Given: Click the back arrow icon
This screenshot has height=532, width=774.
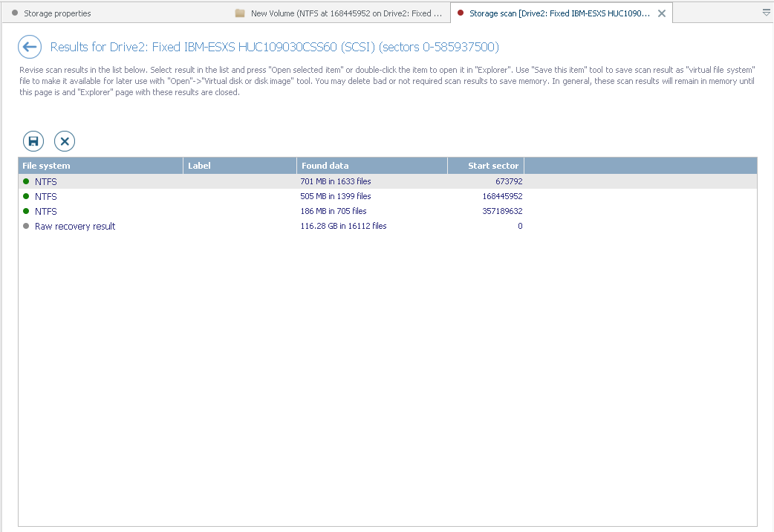Looking at the screenshot, I should point(30,47).
